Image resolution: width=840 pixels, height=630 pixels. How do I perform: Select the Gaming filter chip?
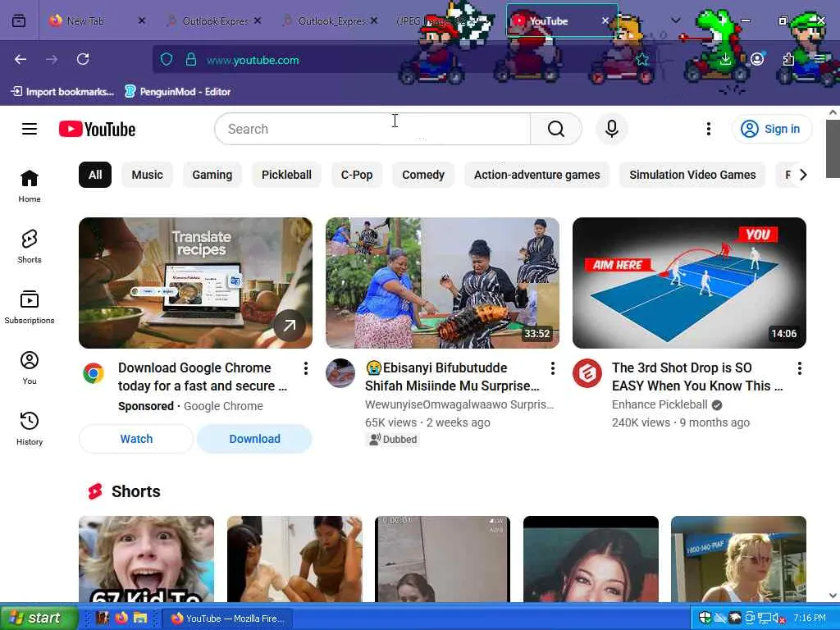(212, 175)
